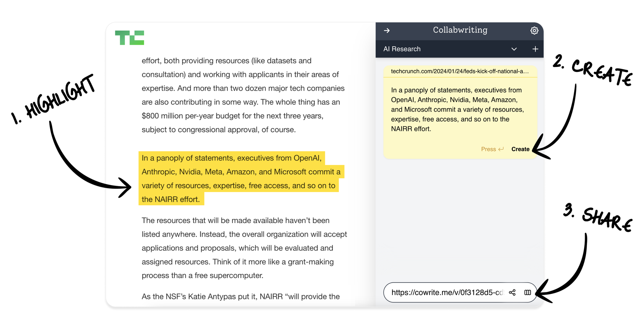Expand the topic chevron in the sidebar
The image size is (644, 329).
click(x=514, y=49)
